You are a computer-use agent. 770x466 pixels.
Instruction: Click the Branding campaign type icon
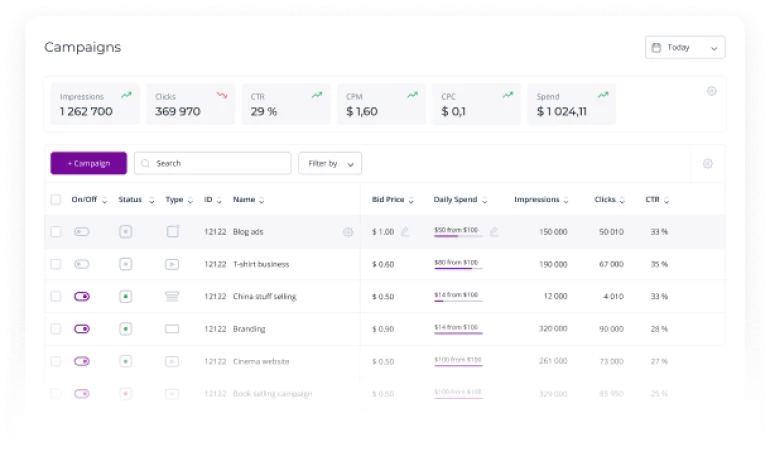172,328
